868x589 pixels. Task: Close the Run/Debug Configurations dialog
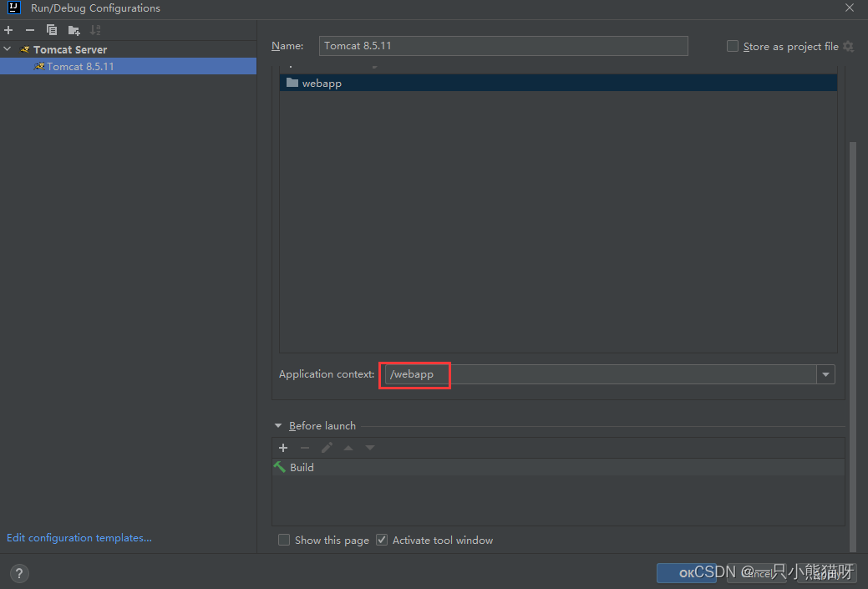coord(850,8)
